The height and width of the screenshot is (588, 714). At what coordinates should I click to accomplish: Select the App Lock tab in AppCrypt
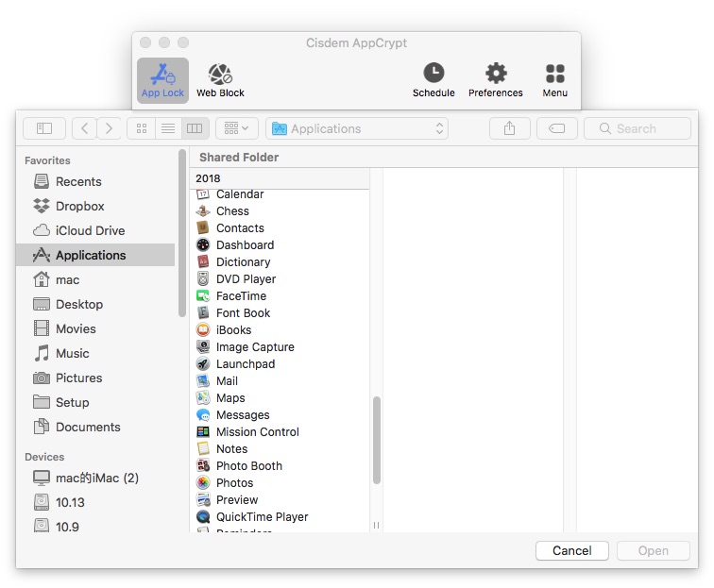tap(162, 80)
